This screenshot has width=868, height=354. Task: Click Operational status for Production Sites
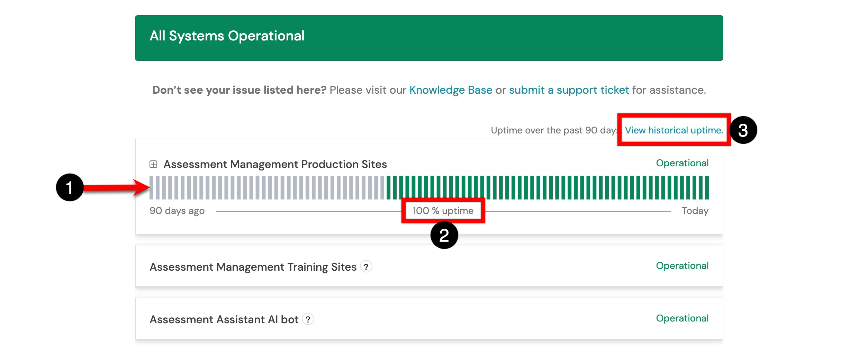(682, 163)
